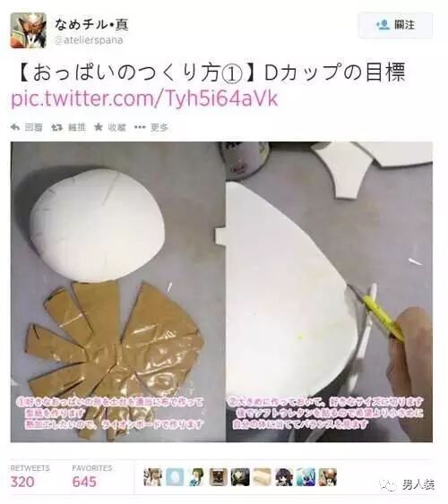
Task: Click the brown fourth avatar in favoriters row
Action: [x=219, y=477]
